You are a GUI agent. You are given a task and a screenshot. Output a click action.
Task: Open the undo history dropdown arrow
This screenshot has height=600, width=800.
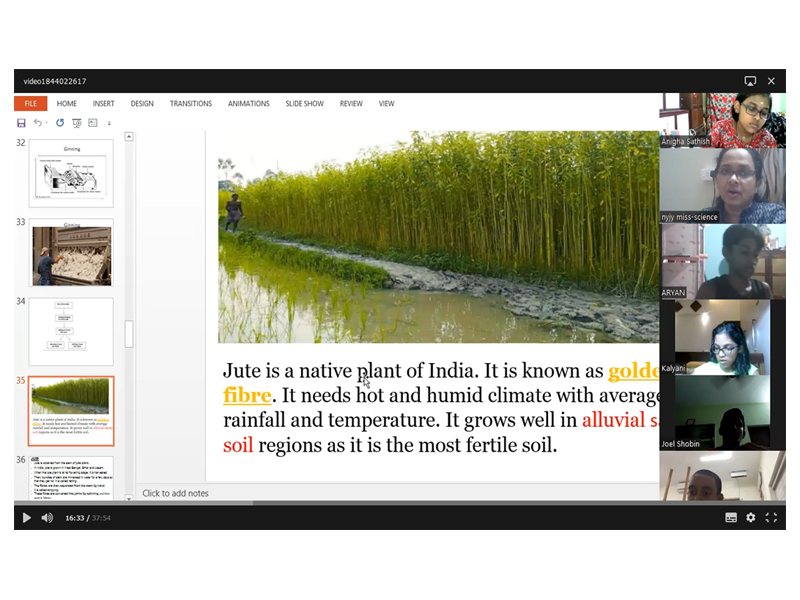pyautogui.click(x=47, y=124)
